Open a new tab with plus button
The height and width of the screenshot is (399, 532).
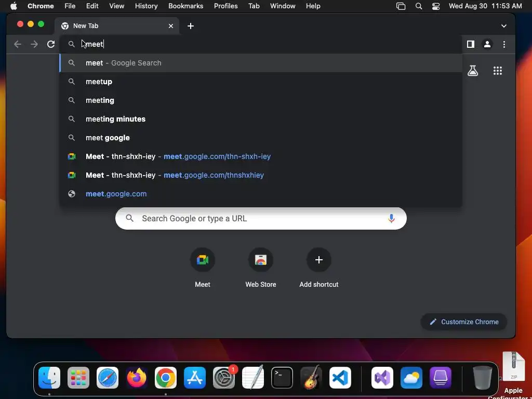[x=191, y=26]
